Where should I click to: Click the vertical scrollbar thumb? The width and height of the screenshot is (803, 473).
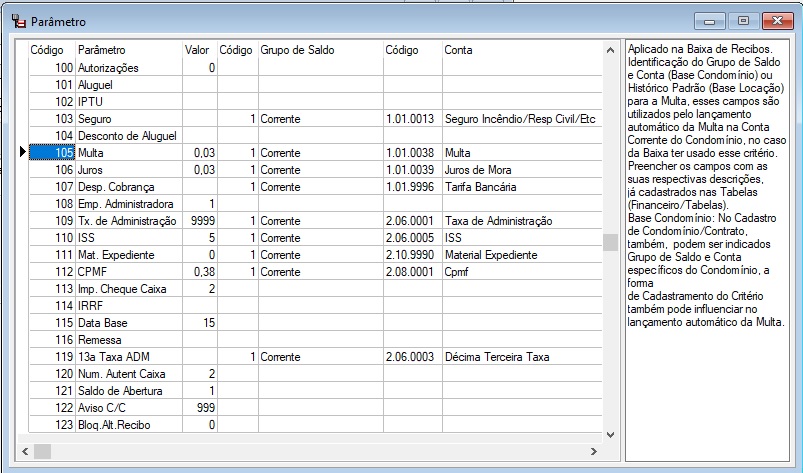pos(610,242)
